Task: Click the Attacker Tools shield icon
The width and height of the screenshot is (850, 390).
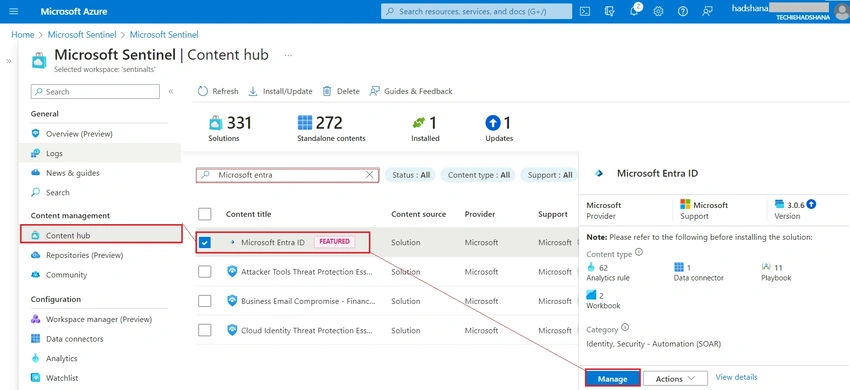Action: 232,272
